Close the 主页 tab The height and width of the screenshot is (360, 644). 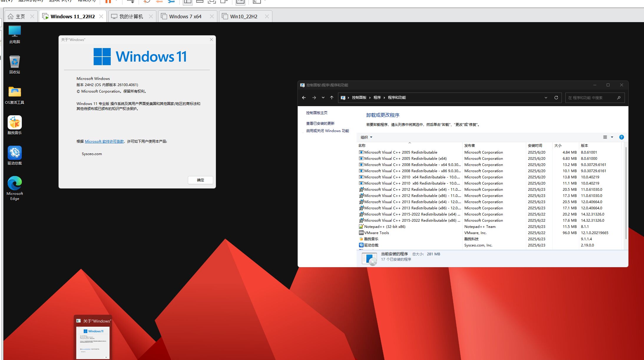pyautogui.click(x=32, y=17)
